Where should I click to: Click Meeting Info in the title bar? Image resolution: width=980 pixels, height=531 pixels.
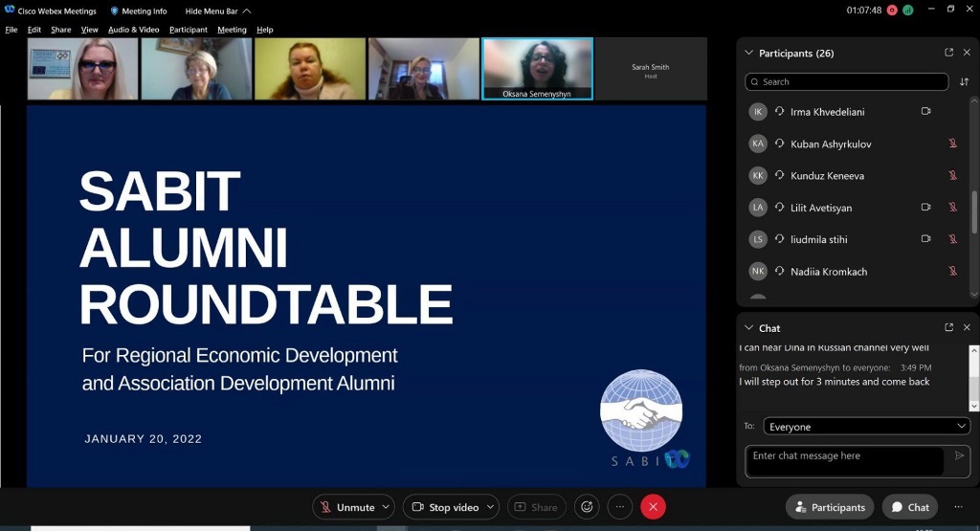tap(139, 11)
